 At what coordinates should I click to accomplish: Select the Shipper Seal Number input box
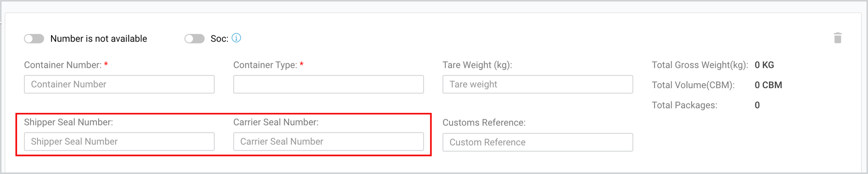coord(119,141)
